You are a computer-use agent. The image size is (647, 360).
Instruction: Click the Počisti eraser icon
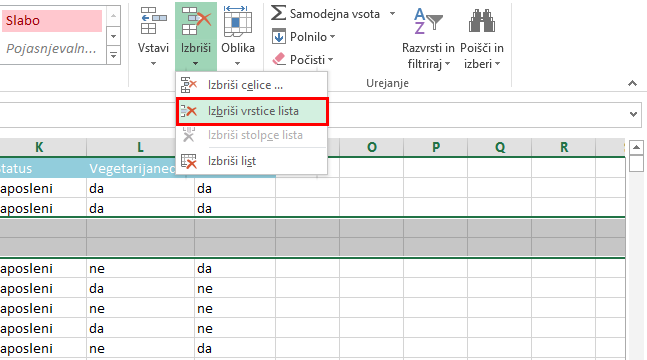[279, 59]
